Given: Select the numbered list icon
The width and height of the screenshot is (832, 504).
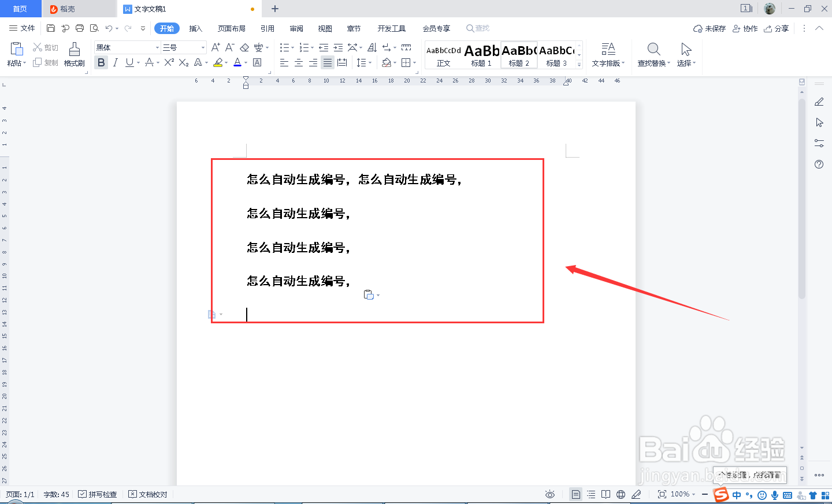Looking at the screenshot, I should click(x=306, y=47).
